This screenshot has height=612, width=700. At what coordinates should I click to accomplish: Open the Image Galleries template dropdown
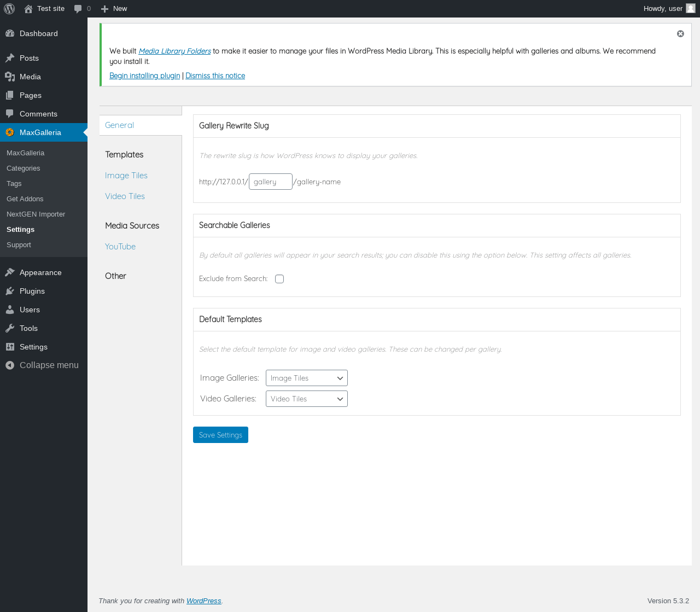(306, 378)
